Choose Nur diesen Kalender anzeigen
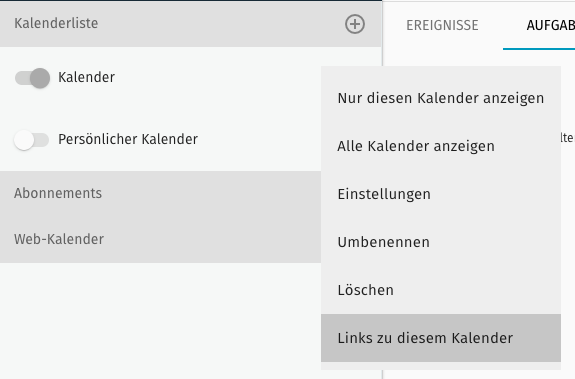This screenshot has height=379, width=575. point(441,98)
